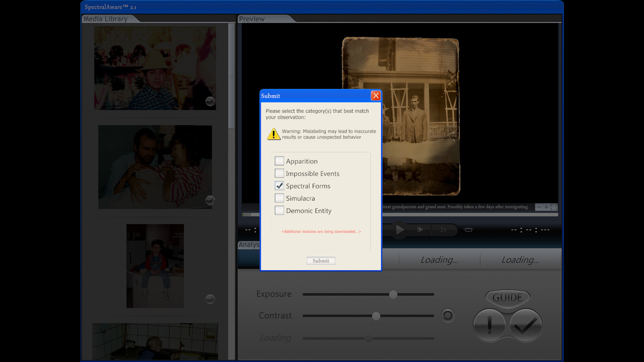The image size is (644, 362).
Task: Click the reset icon beside the Contrast slider
Action: (448, 315)
